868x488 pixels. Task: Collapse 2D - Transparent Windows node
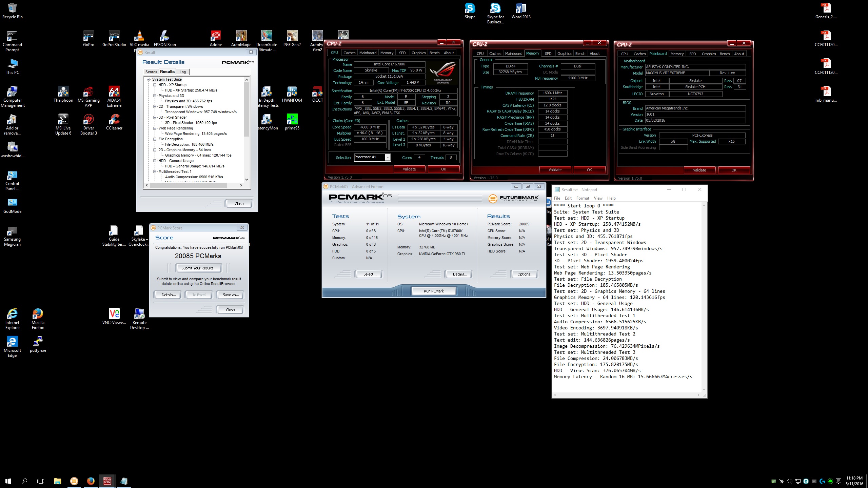point(155,106)
